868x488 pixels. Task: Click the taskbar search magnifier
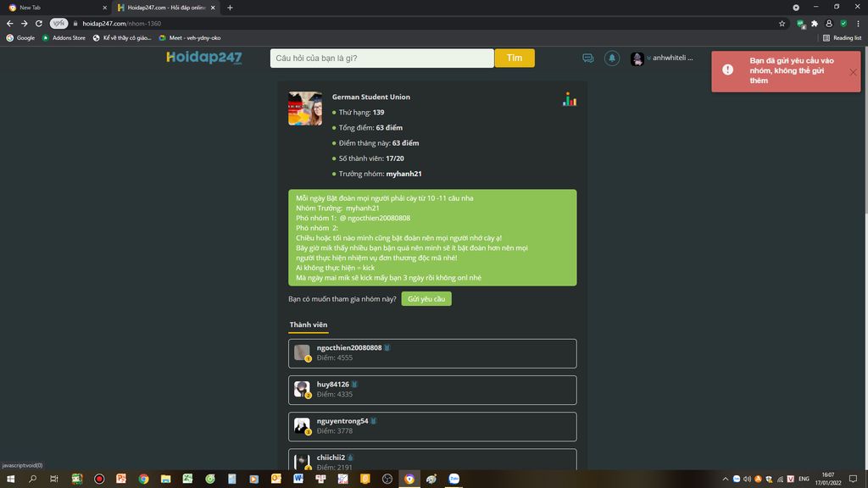click(32, 479)
